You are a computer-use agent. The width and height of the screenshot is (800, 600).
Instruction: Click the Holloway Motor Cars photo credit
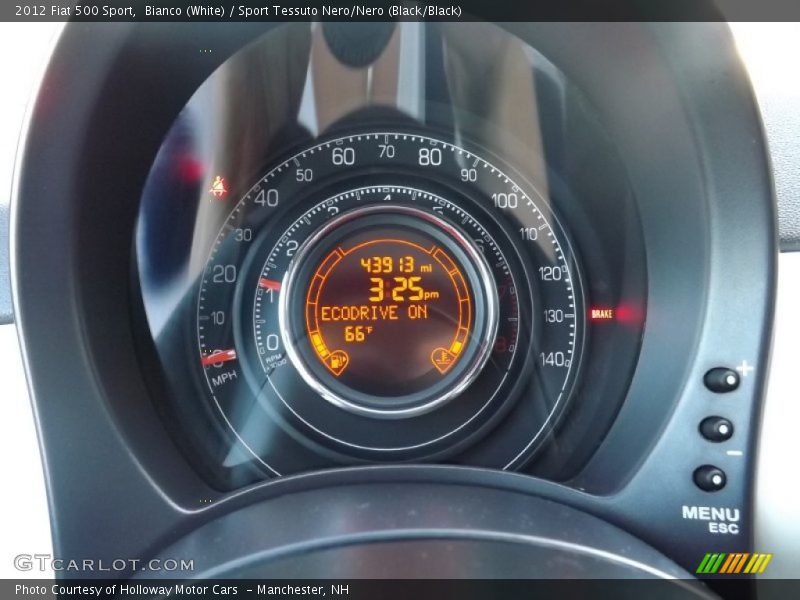[x=182, y=590]
